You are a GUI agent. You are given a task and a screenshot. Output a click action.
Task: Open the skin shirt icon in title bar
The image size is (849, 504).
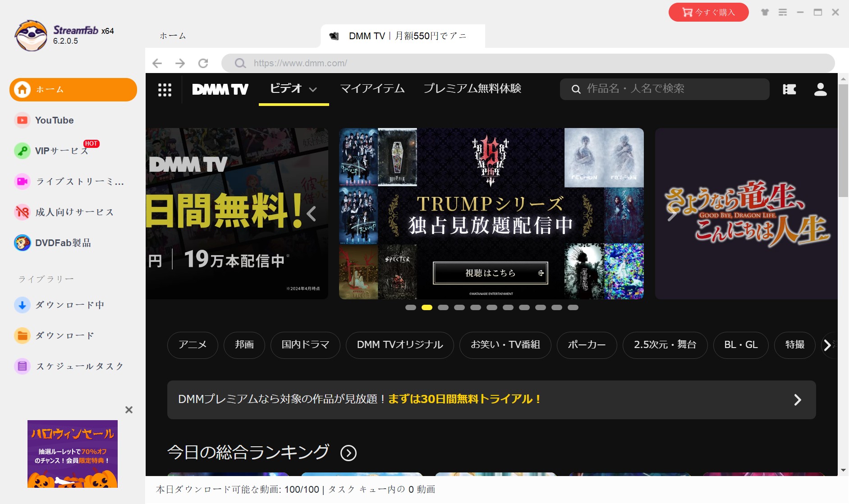[765, 12]
